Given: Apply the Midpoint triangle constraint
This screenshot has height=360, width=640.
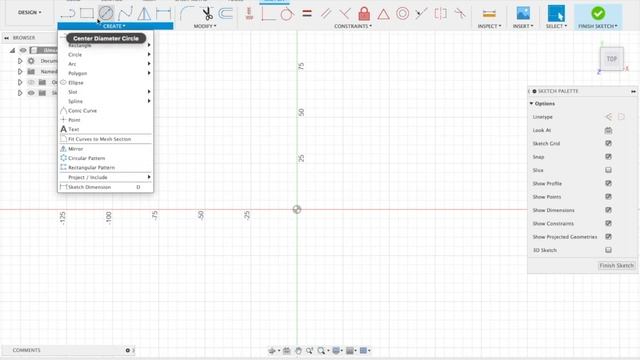Looking at the screenshot, I should 383,14.
